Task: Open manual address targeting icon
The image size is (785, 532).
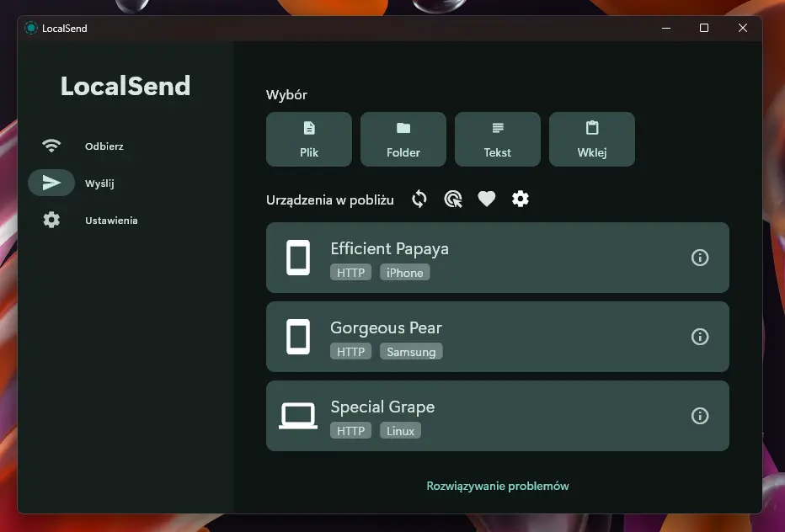Action: pyautogui.click(x=452, y=199)
